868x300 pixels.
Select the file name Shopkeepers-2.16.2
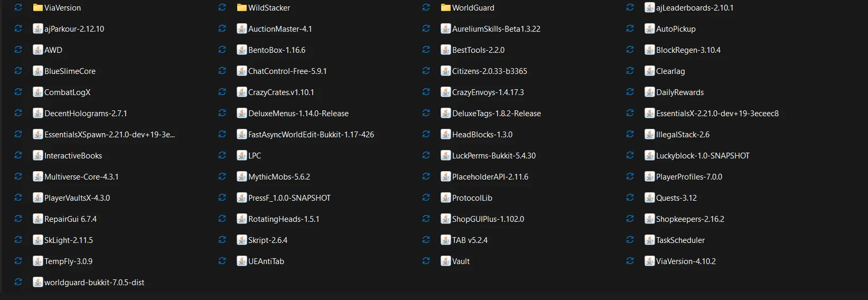click(690, 219)
